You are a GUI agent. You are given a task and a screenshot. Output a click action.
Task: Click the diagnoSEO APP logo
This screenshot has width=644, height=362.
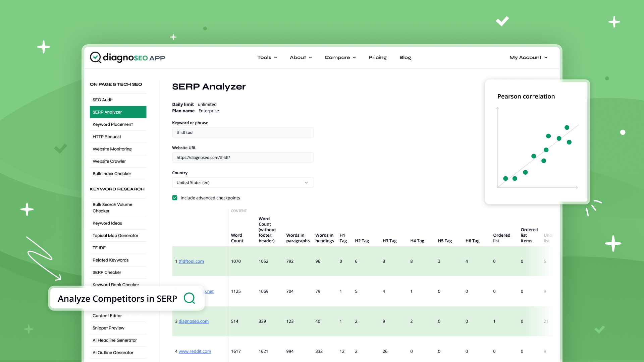tap(127, 57)
